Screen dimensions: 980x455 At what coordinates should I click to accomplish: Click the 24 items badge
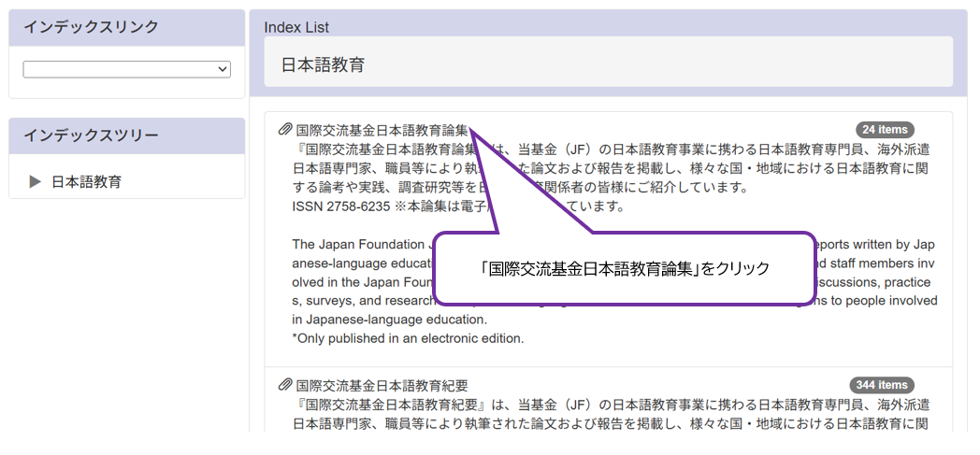(x=885, y=130)
